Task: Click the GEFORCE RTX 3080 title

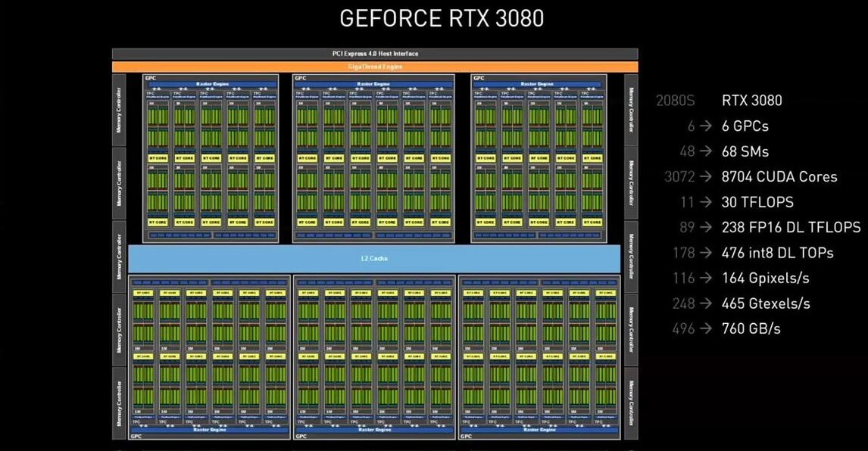Action: pyautogui.click(x=443, y=17)
